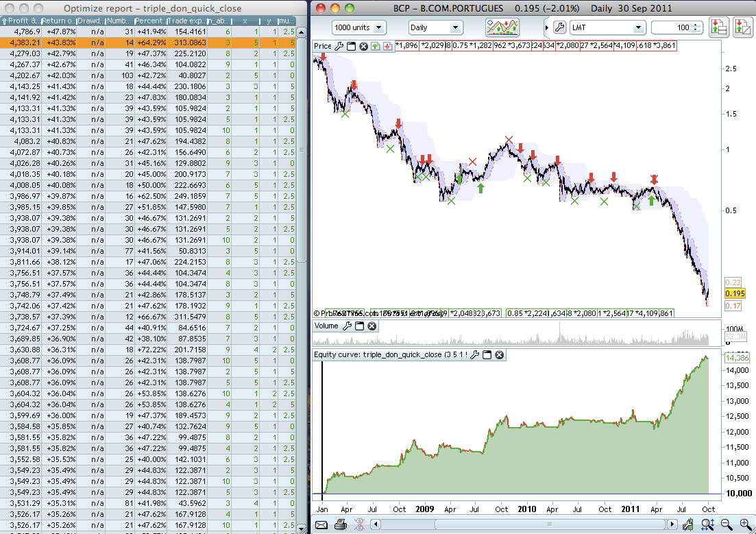The width and height of the screenshot is (756, 534).
Task: Select row with profit 3,531.29
Action: [x=147, y=503]
